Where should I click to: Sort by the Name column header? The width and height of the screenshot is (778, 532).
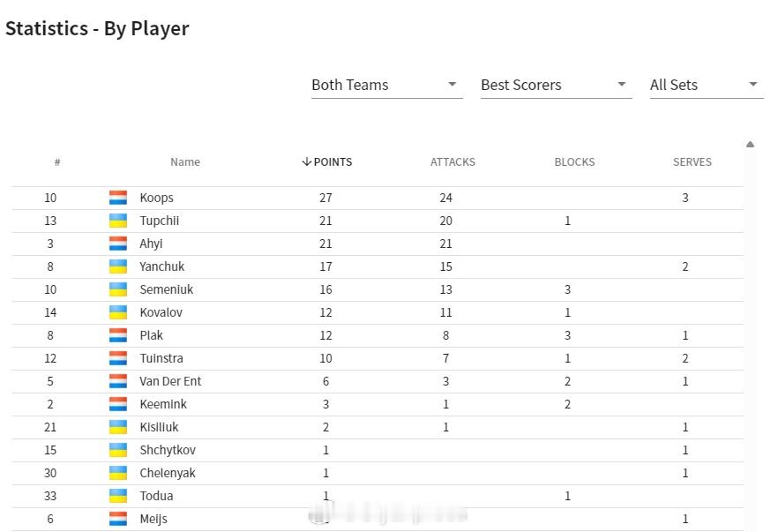pos(185,161)
